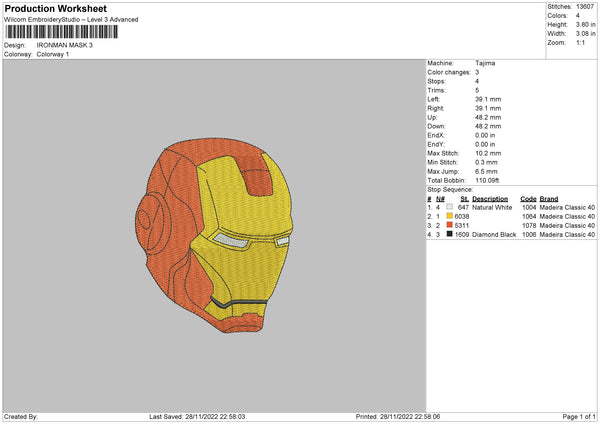
Task: Click the Total Bobbin value 110.09ft
Action: point(487,181)
